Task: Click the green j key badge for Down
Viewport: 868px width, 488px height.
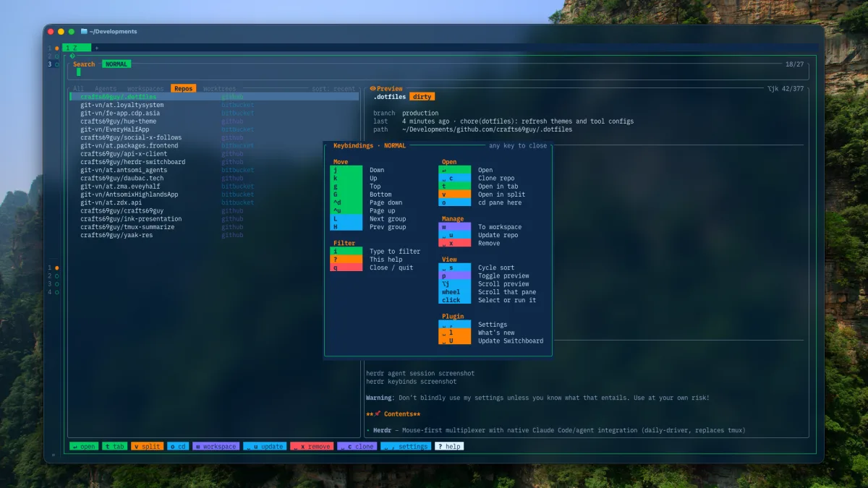Action: [x=346, y=170]
